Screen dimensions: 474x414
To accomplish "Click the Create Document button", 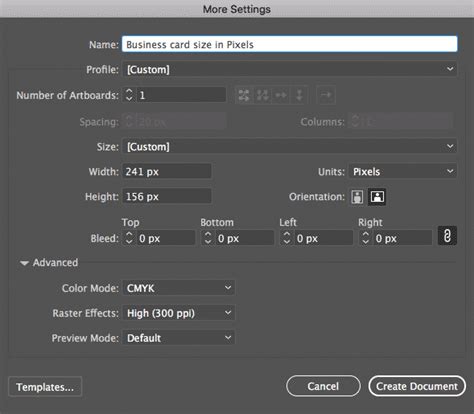I will 417,386.
